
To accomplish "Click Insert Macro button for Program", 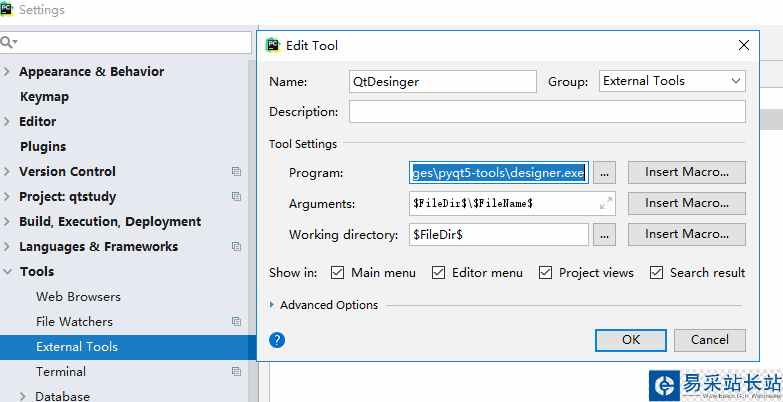I will coord(686,173).
